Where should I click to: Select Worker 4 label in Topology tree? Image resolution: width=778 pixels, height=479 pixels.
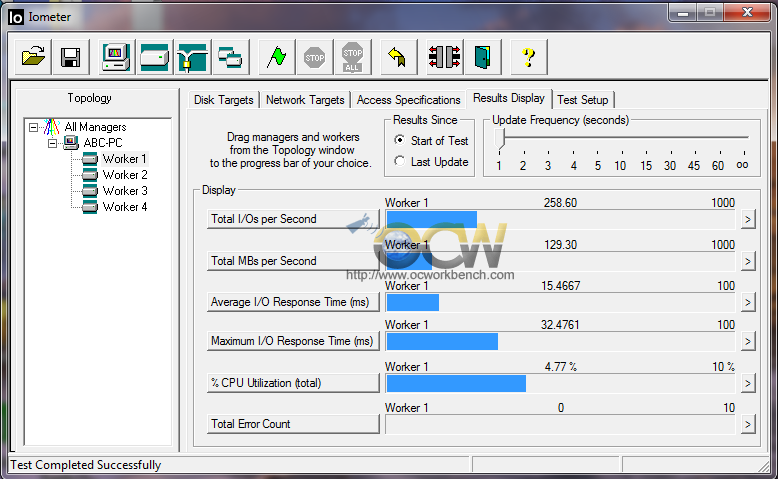pyautogui.click(x=125, y=206)
